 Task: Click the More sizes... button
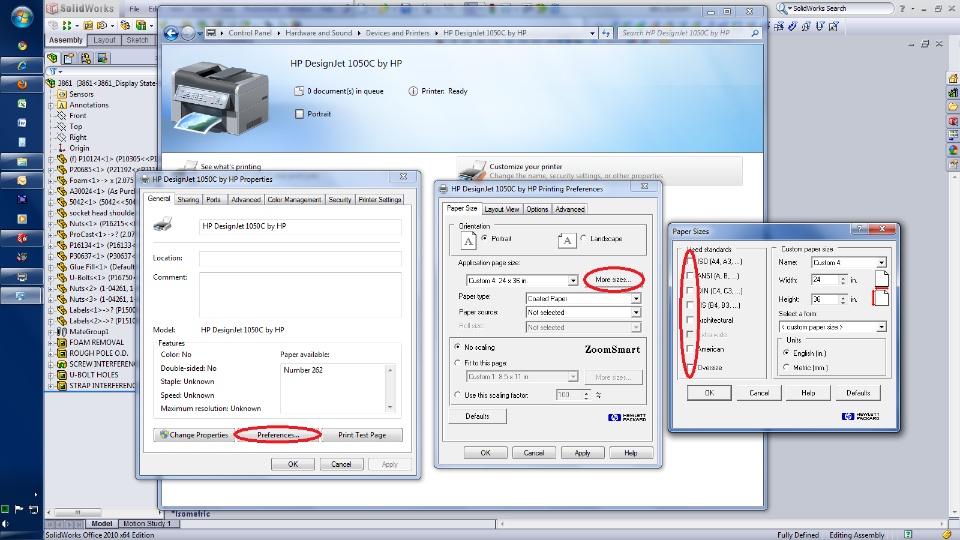613,279
